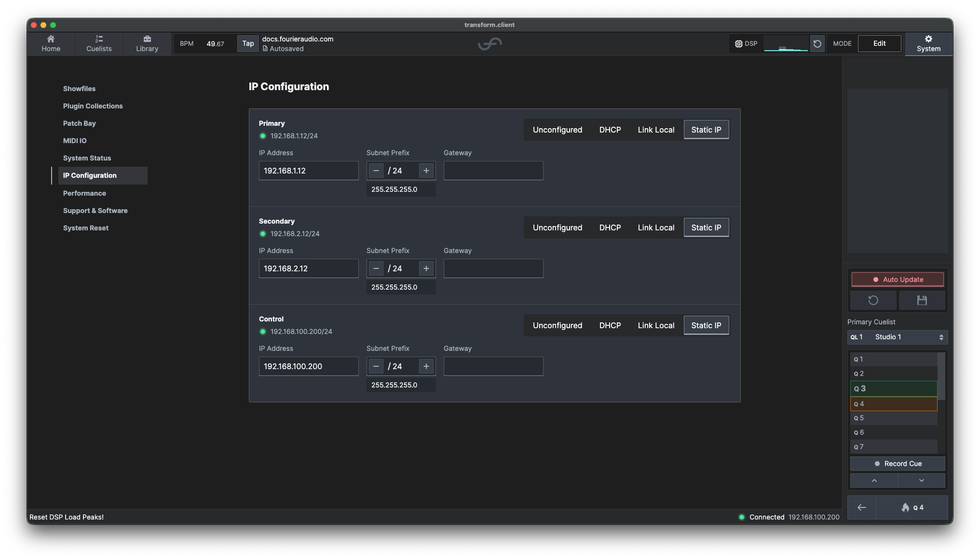Click the save cue floppy icon

922,300
